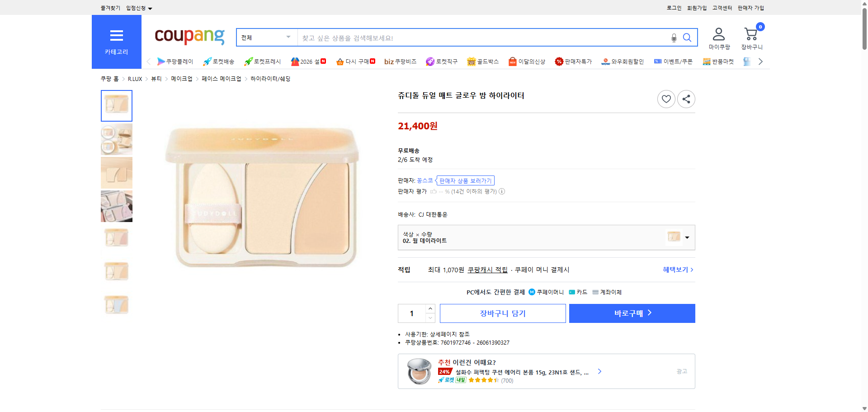Image resolution: width=868 pixels, height=412 pixels.
Task: Click the info icon next to 판매자 평가
Action: coord(502,191)
